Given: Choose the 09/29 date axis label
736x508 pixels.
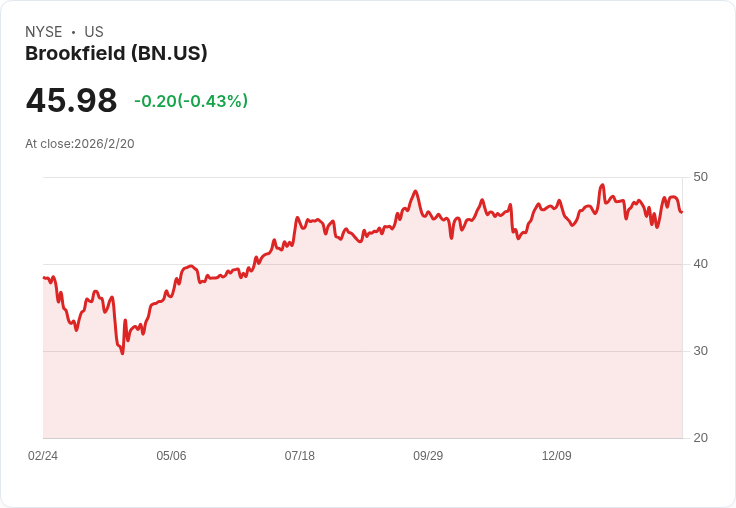Looking at the screenshot, I should (x=428, y=456).
